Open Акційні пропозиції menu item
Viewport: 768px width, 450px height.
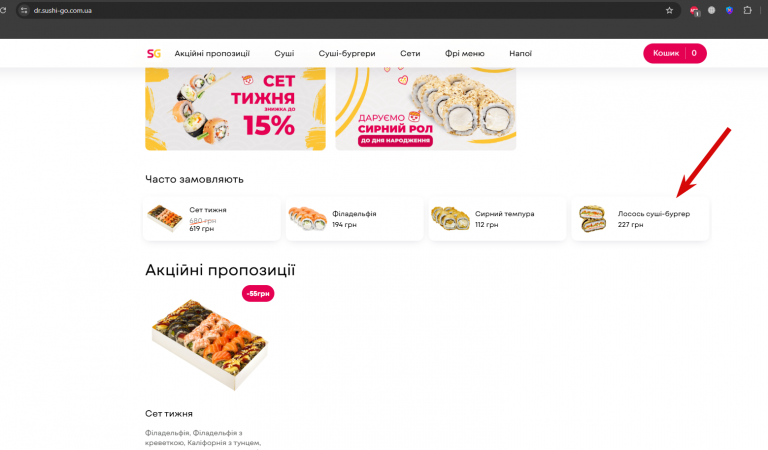(212, 53)
